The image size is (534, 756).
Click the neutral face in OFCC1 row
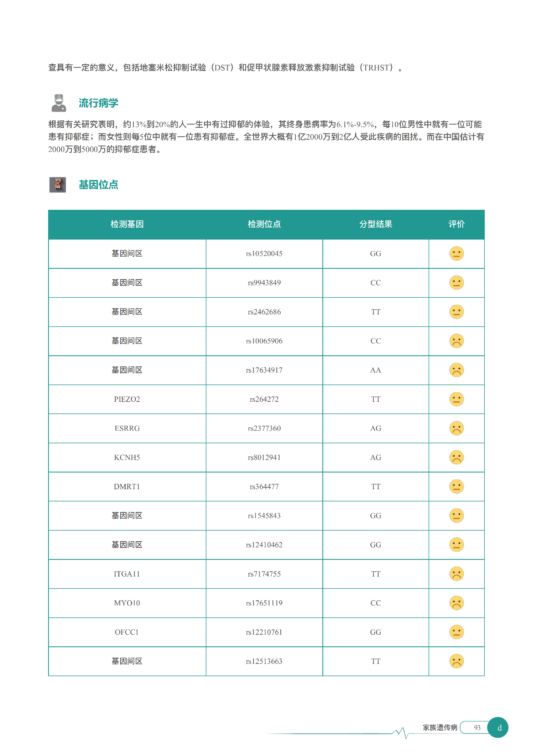[x=456, y=632]
